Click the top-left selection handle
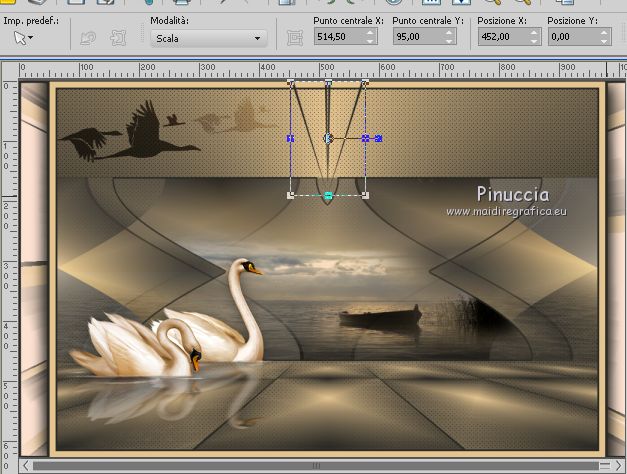The height and width of the screenshot is (474, 627). coord(291,83)
